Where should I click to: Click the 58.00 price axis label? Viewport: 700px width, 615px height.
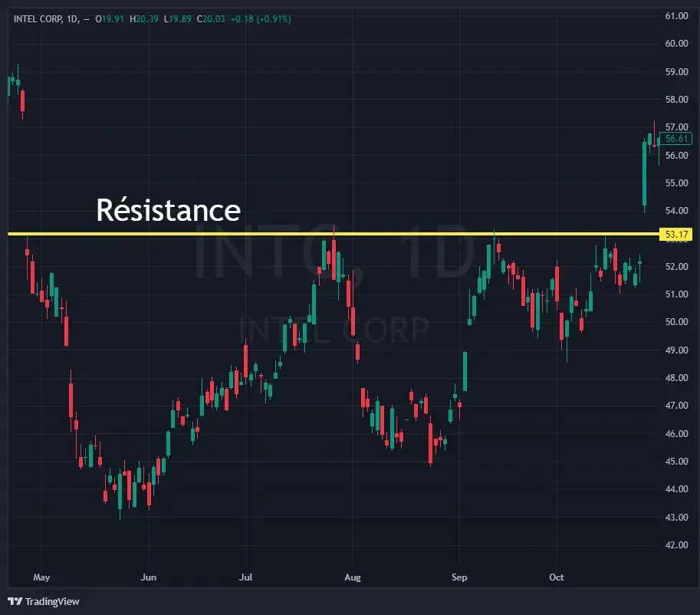click(x=676, y=100)
